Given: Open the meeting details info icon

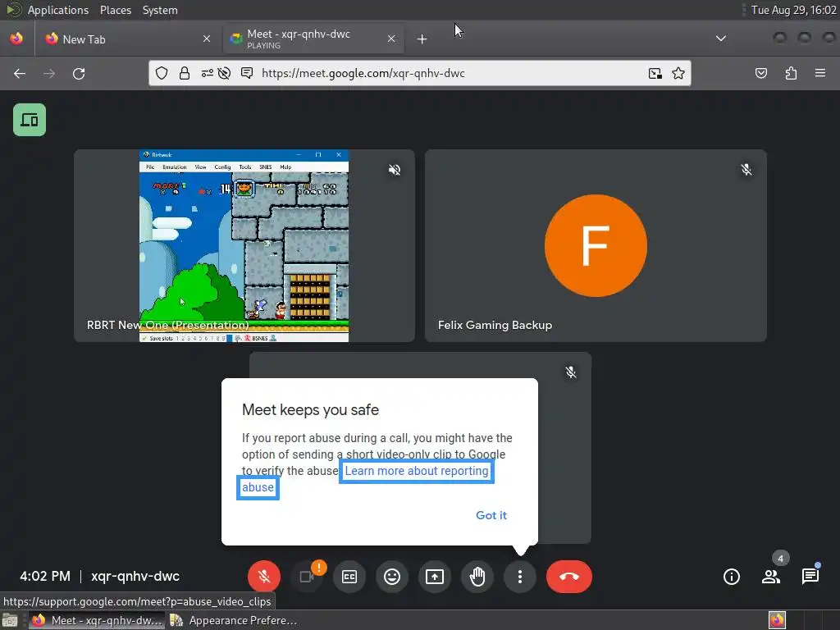Looking at the screenshot, I should 731,577.
